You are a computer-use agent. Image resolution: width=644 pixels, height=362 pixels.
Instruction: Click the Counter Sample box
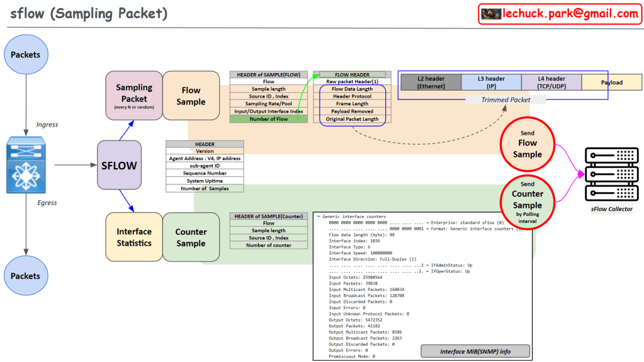coord(191,237)
